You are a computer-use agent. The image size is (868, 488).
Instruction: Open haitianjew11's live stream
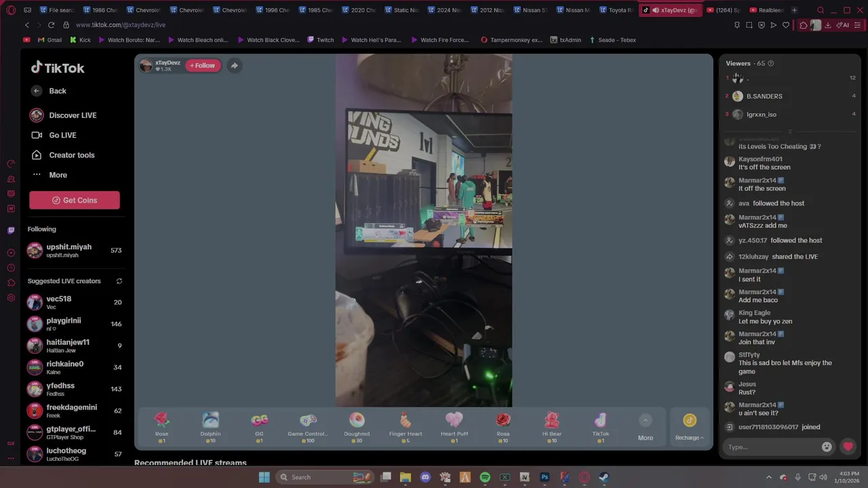[x=75, y=346]
